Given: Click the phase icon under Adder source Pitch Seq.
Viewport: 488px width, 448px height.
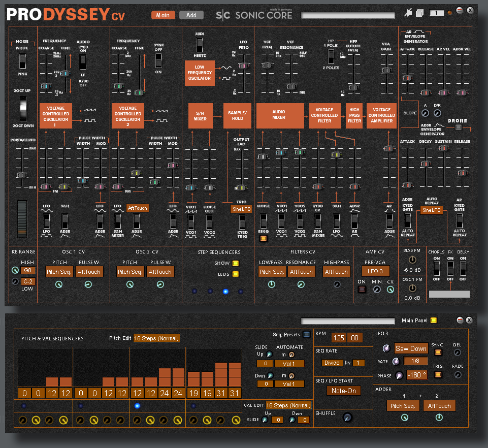Looking at the screenshot, I should [x=405, y=417].
